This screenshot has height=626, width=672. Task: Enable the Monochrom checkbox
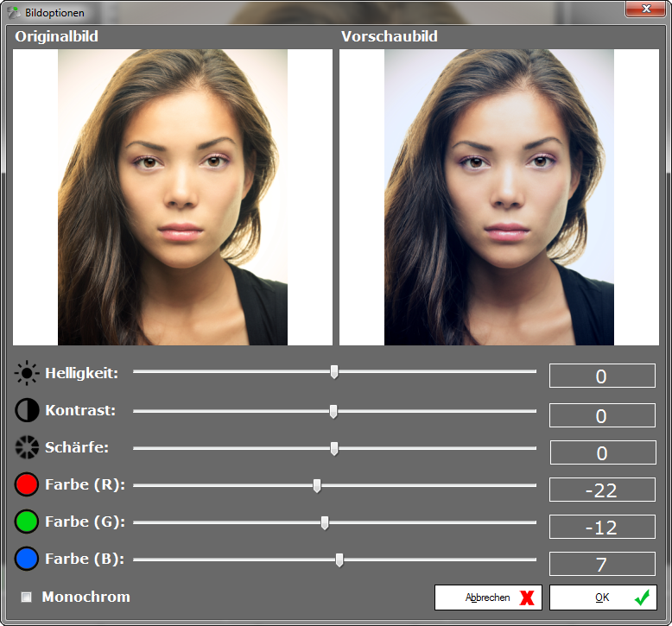tap(26, 597)
